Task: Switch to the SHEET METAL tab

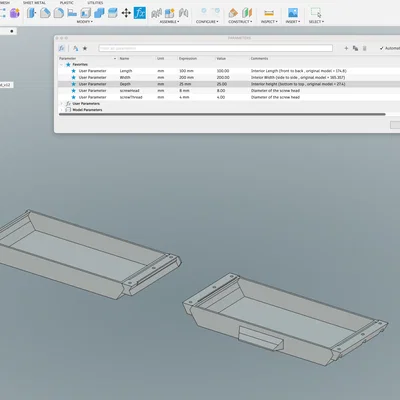Action: coord(34,3)
